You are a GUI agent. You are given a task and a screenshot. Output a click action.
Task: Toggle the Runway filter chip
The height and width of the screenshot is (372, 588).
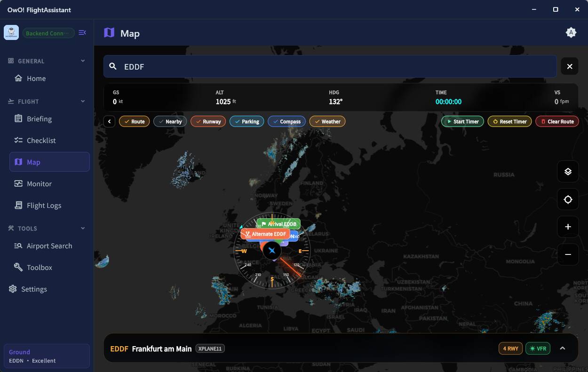208,121
